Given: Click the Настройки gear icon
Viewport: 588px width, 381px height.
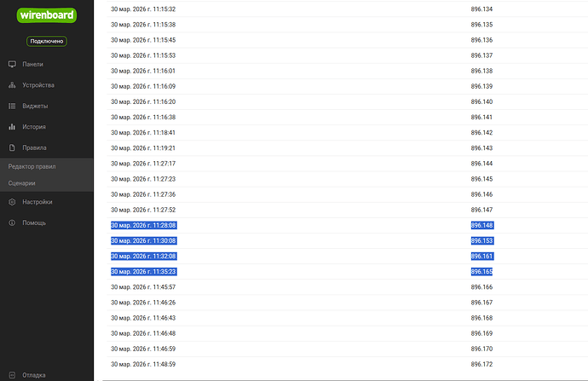Looking at the screenshot, I should coord(12,202).
